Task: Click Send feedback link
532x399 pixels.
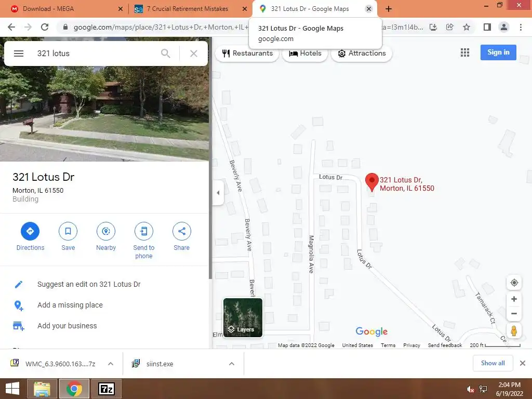Action: [445, 345]
